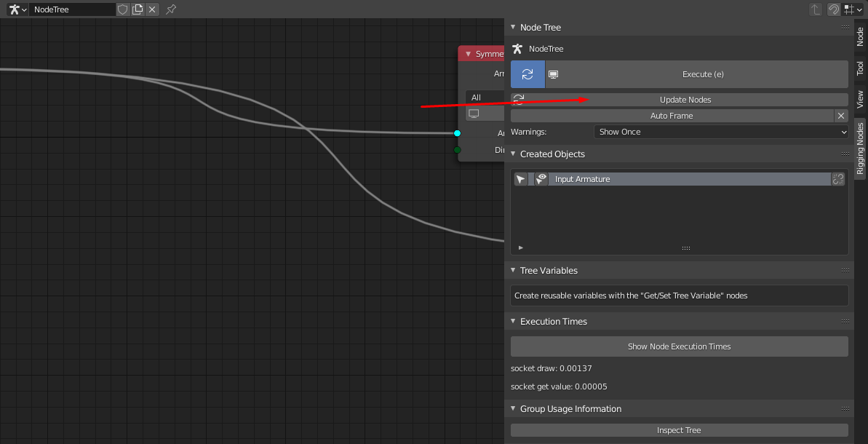The image size is (868, 444).
Task: Click Group Usage Information panel drag grip
Action: pyautogui.click(x=845, y=408)
